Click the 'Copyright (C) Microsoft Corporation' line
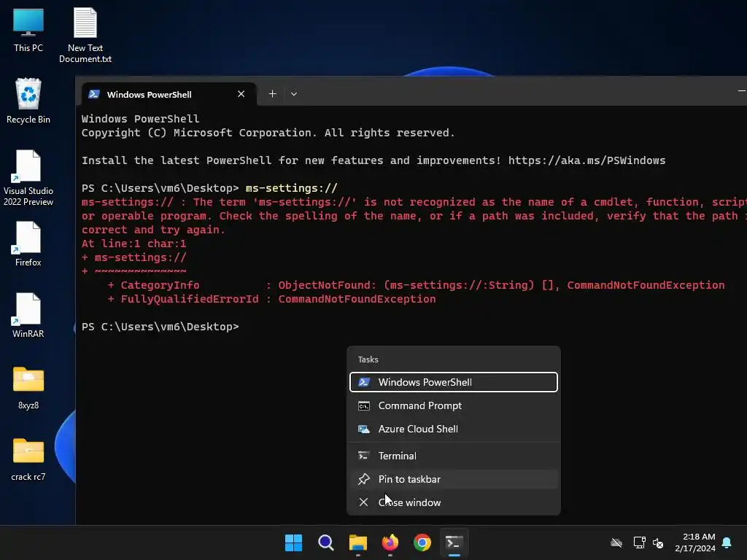747x560 pixels. pyautogui.click(x=268, y=133)
